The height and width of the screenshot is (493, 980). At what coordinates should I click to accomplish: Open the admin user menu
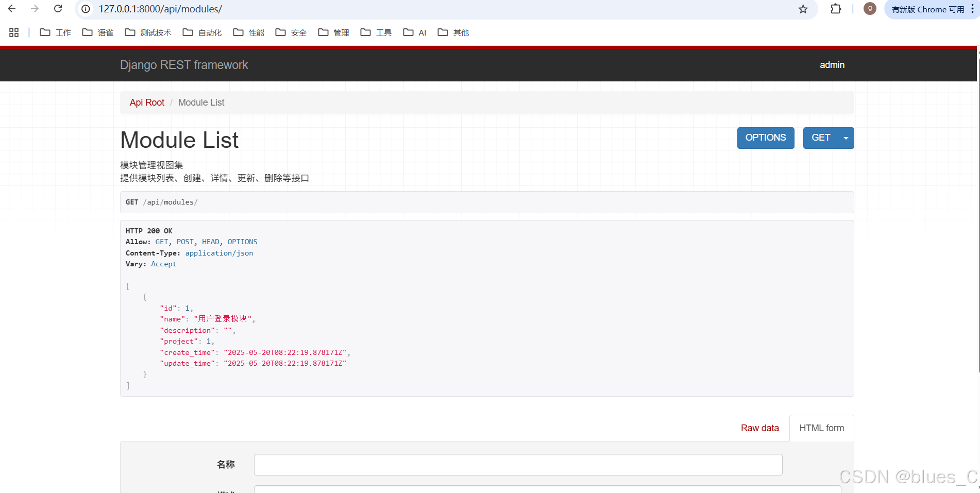point(832,65)
